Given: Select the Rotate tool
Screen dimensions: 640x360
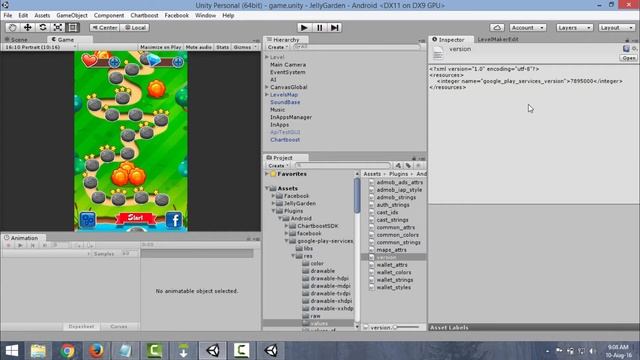Looking at the screenshot, I should click(42, 27).
